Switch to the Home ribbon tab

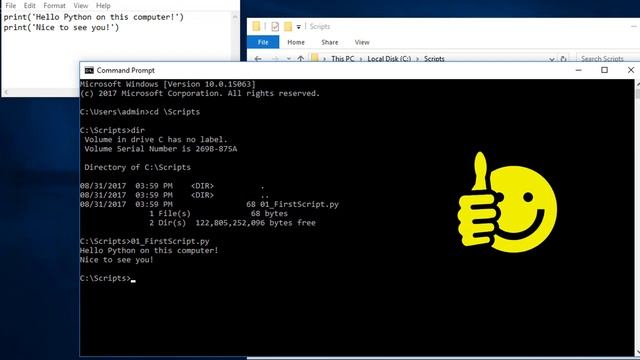(296, 42)
